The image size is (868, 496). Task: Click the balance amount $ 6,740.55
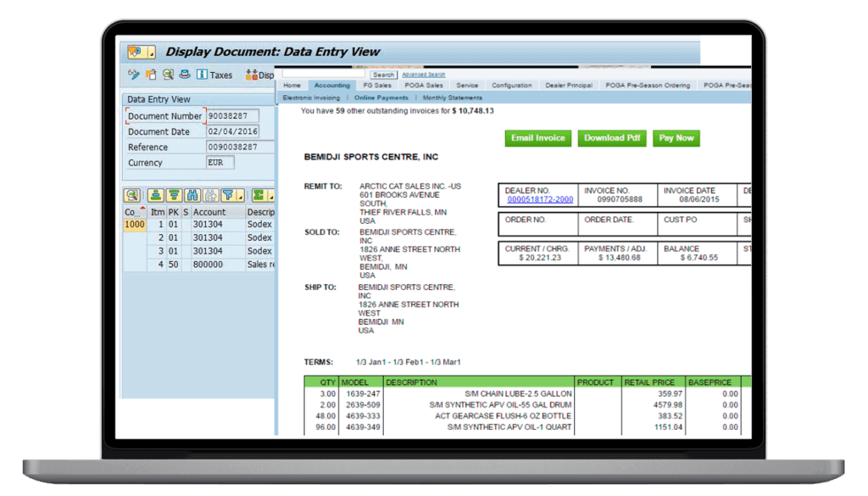699,258
